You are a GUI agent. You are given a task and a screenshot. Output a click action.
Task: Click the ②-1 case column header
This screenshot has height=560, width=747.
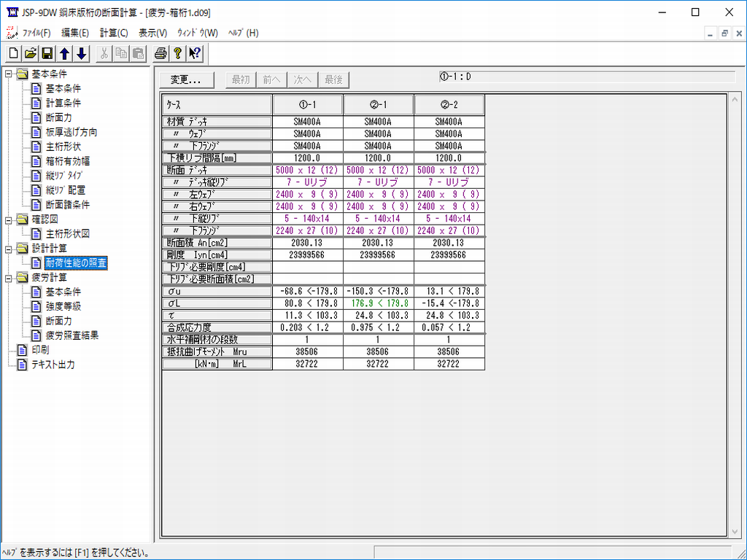coord(378,104)
